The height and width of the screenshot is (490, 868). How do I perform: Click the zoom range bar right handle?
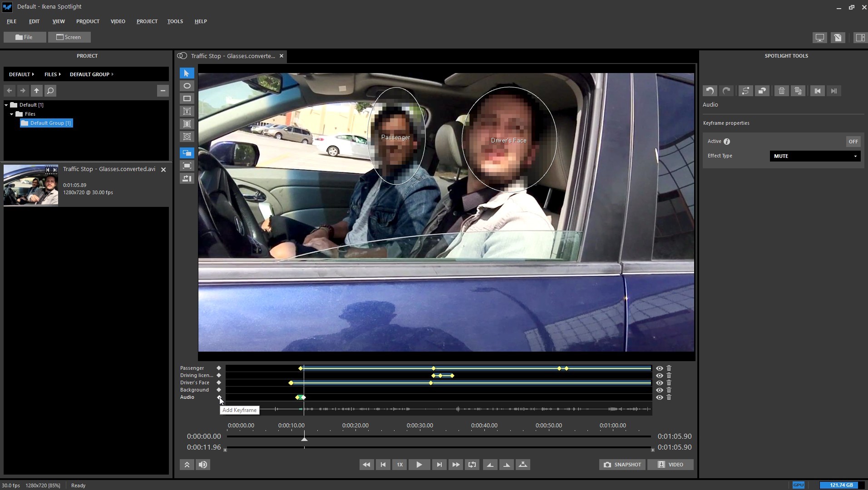653,450
